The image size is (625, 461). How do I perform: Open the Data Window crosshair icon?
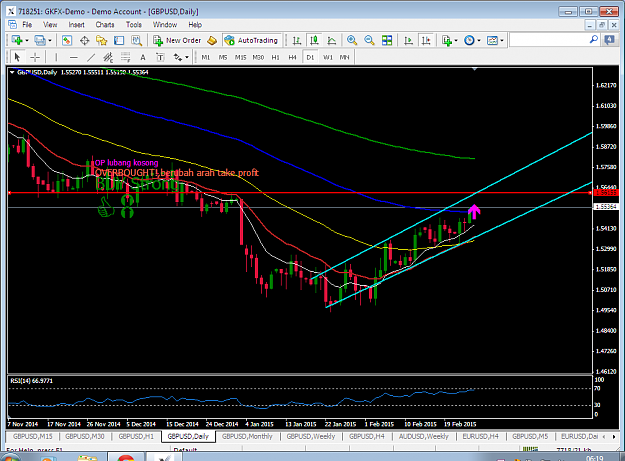[x=85, y=40]
